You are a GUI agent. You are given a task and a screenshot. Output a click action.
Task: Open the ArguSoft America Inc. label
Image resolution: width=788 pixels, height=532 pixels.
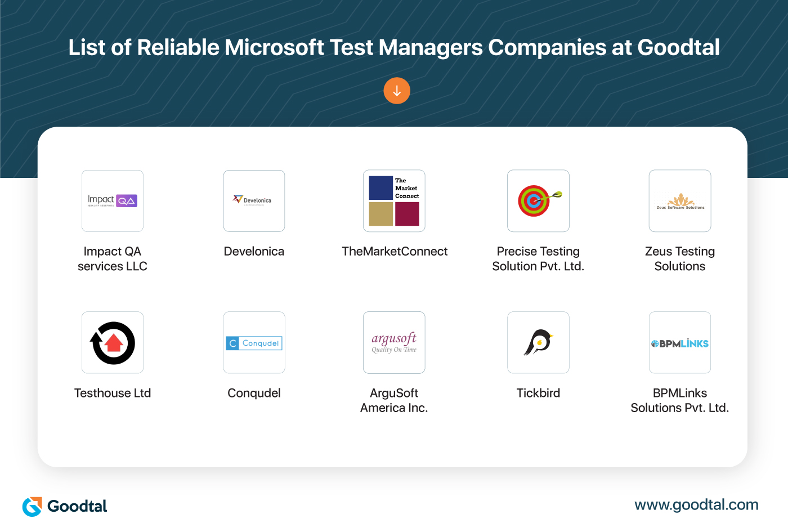click(394, 400)
